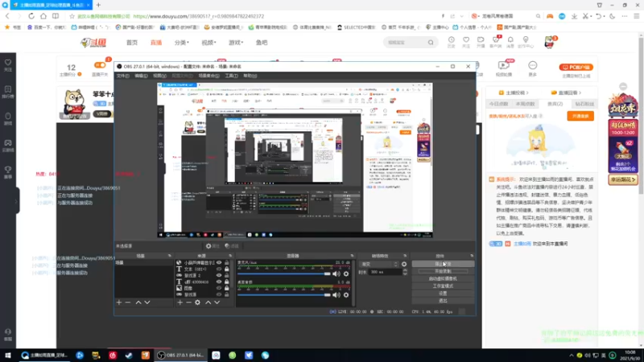Open source properties via the gear under Sources
Image resolution: width=644 pixels, height=362 pixels.
197,302
